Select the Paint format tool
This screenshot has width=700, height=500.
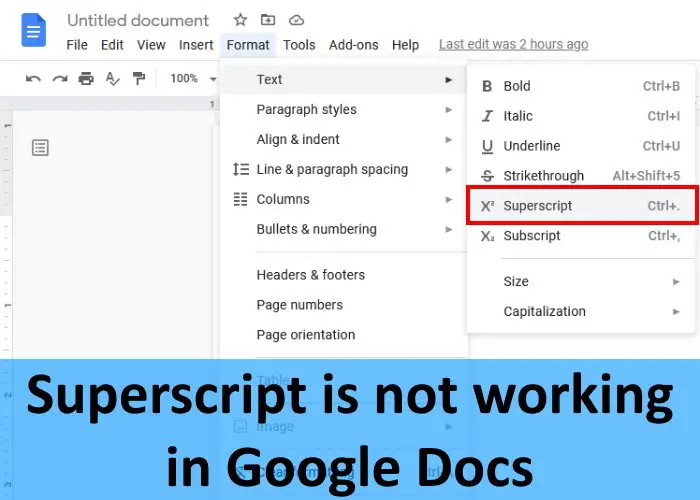139,79
